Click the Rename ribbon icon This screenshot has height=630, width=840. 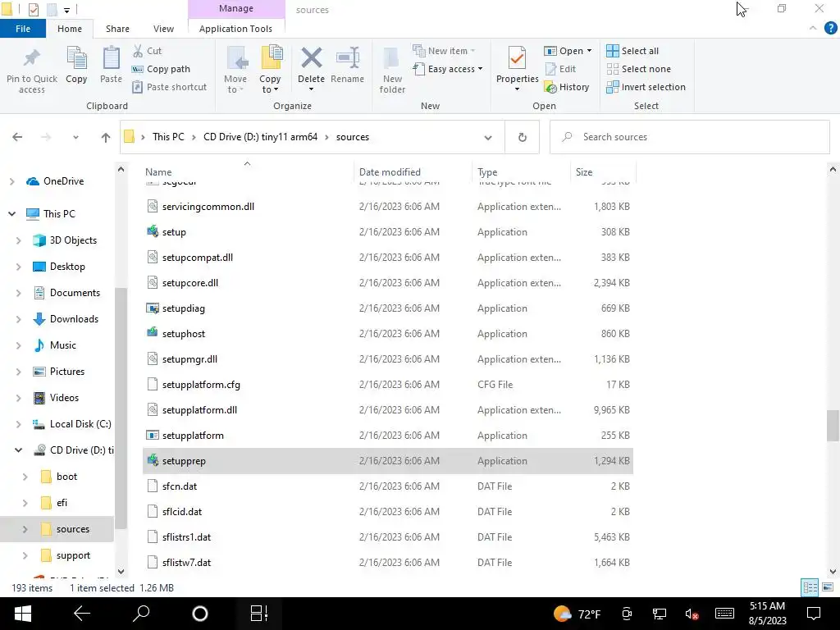point(347,58)
